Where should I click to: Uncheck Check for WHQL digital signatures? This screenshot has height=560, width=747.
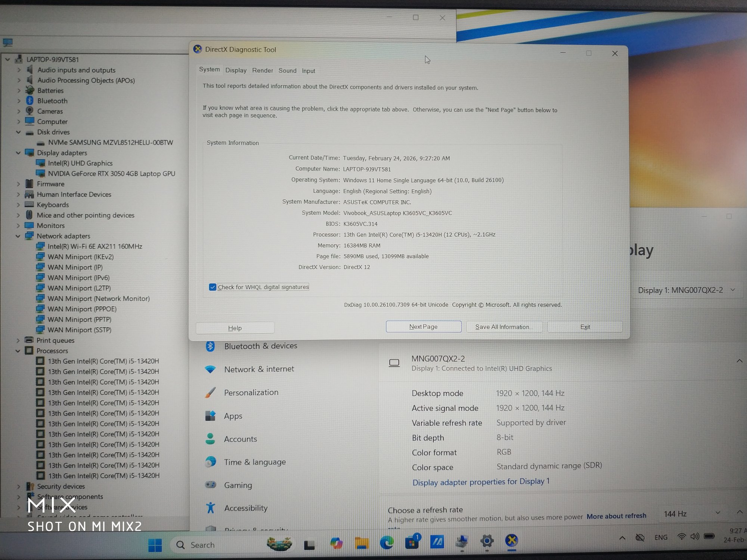(x=213, y=287)
